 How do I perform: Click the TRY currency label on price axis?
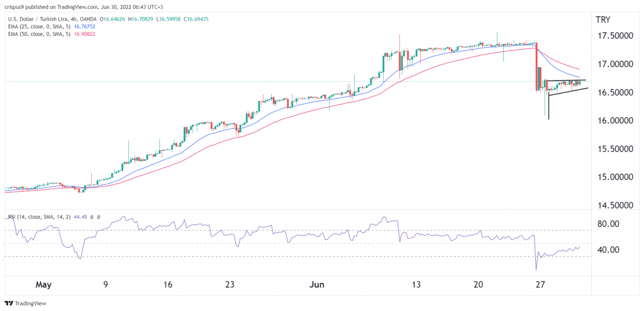604,19
